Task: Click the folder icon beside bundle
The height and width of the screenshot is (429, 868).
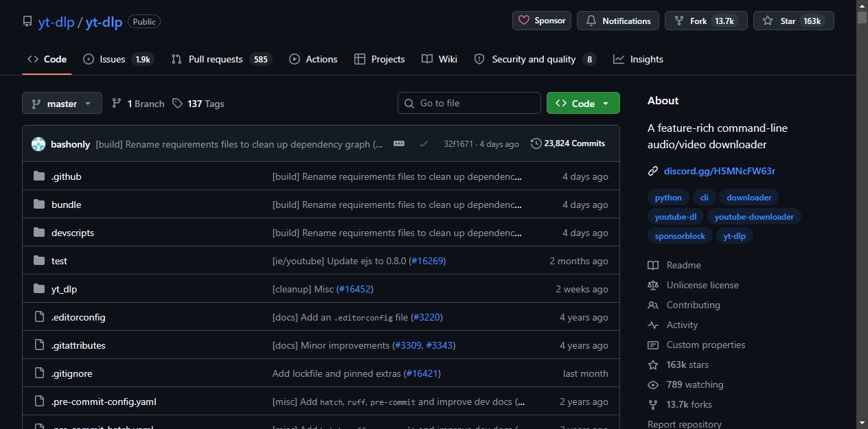Action: click(39, 205)
